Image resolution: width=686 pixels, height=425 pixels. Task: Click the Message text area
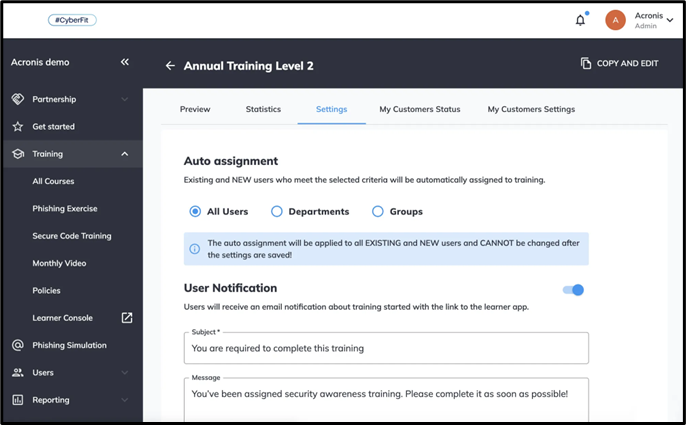pos(386,399)
